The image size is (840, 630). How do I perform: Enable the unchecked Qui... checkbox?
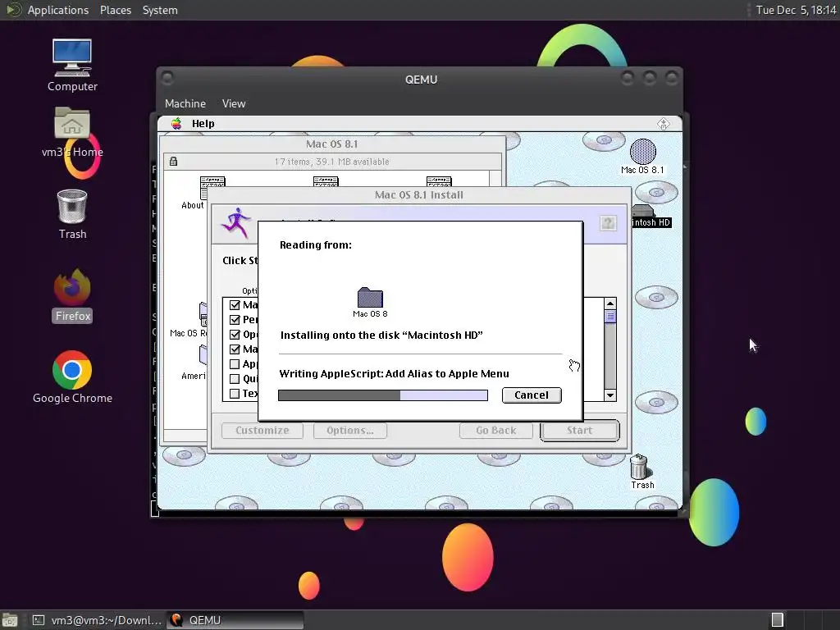pos(235,379)
